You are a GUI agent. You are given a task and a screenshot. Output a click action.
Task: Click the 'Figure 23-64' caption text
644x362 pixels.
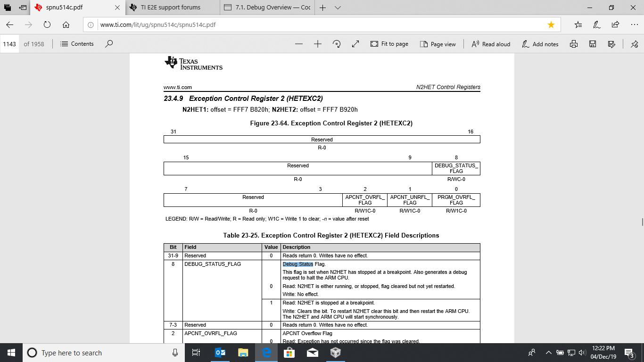(331, 123)
